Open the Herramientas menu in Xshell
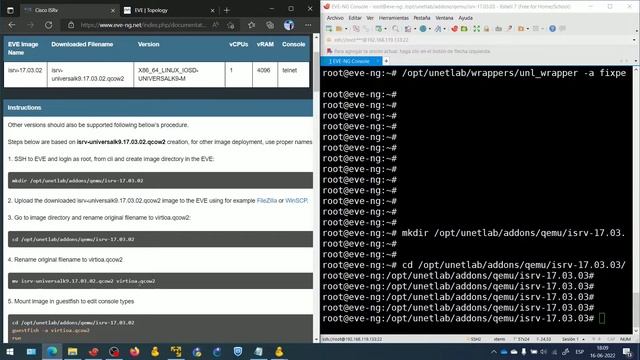640x360 pixels. tap(393, 18)
